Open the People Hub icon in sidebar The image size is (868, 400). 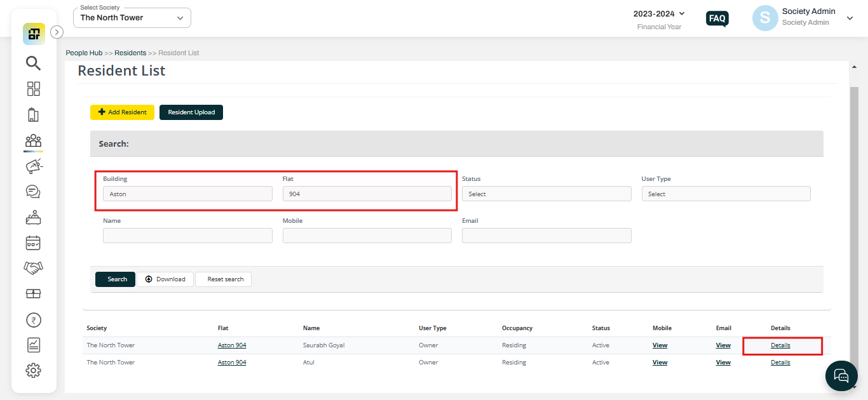pyautogui.click(x=34, y=140)
